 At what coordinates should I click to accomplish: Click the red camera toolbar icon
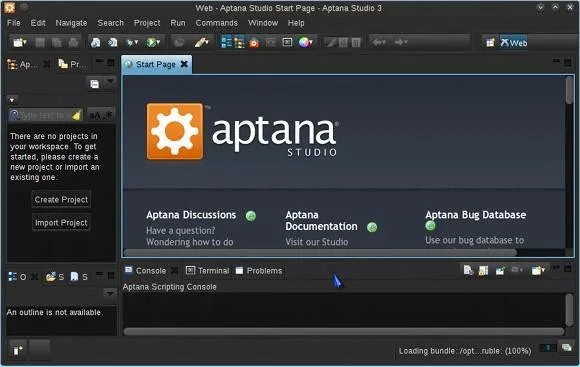(254, 43)
